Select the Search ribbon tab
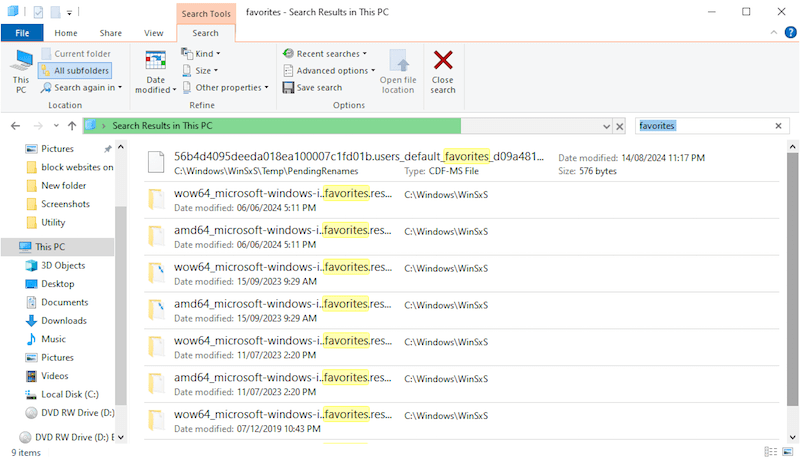This screenshot has height=462, width=800. 206,33
